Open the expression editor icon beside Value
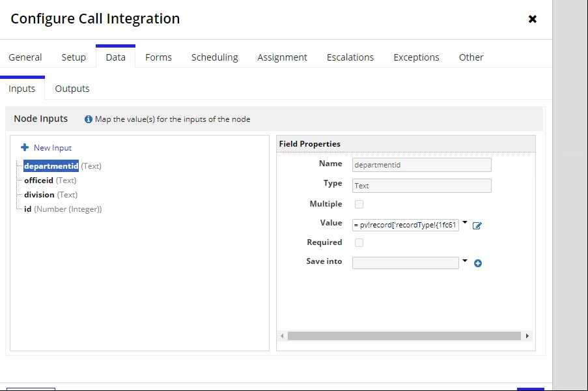Viewport: 588px width, 391px height. click(x=477, y=225)
